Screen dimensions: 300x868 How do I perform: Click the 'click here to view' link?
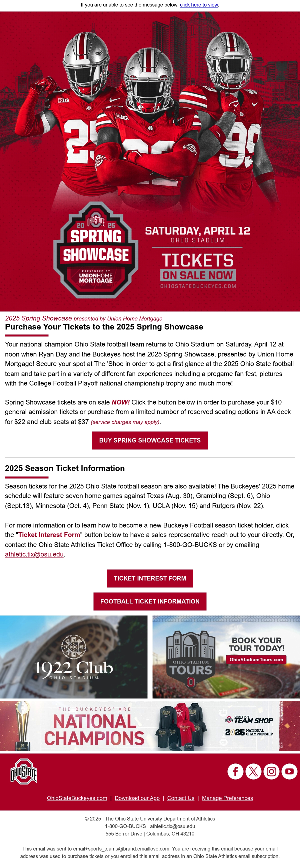199,5
